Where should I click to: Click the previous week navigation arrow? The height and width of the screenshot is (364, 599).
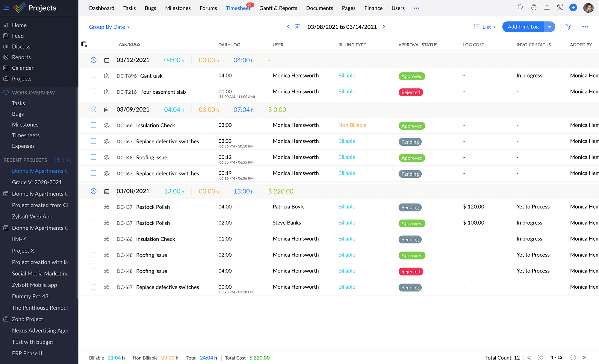click(288, 27)
